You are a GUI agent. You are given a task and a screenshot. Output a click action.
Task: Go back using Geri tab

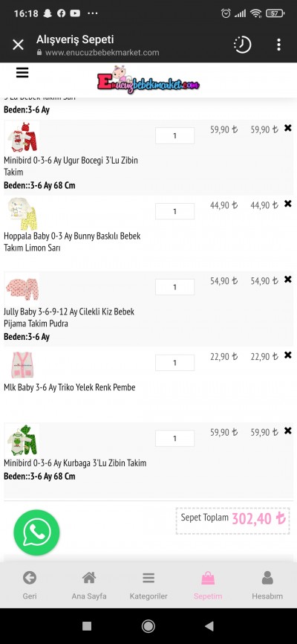click(30, 585)
